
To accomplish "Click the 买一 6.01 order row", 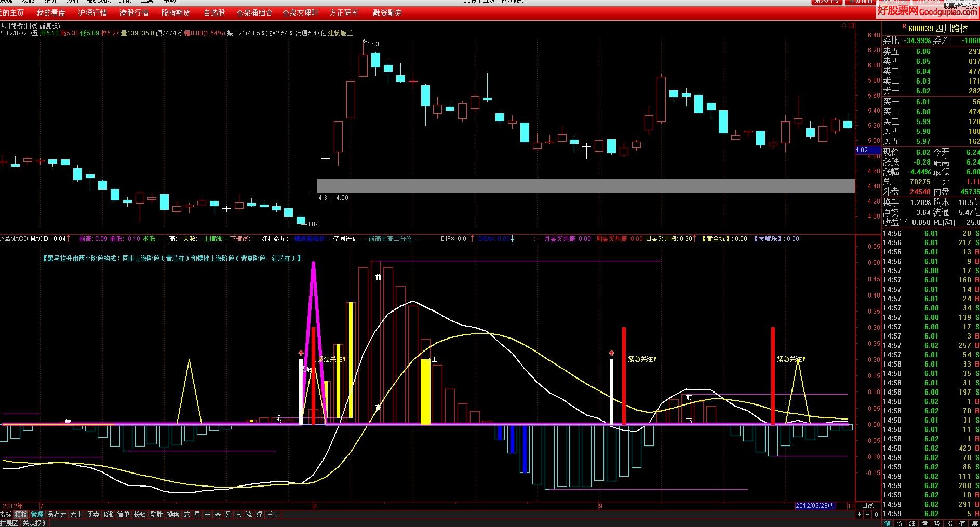I will click(x=931, y=102).
